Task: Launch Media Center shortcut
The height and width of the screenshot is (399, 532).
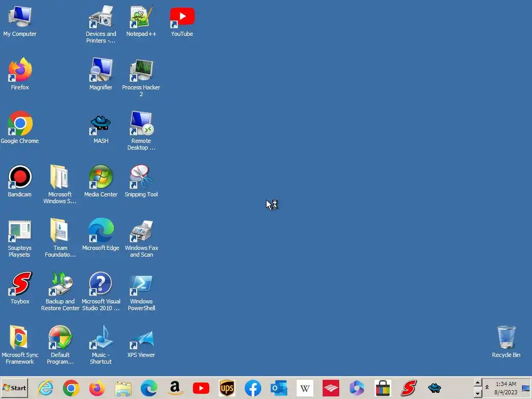Action: pyautogui.click(x=101, y=181)
